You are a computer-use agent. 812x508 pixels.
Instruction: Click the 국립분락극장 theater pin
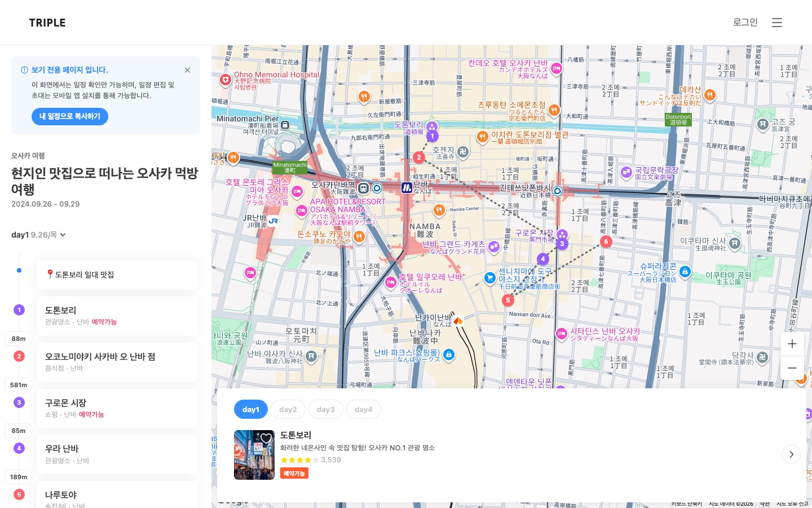point(626,173)
